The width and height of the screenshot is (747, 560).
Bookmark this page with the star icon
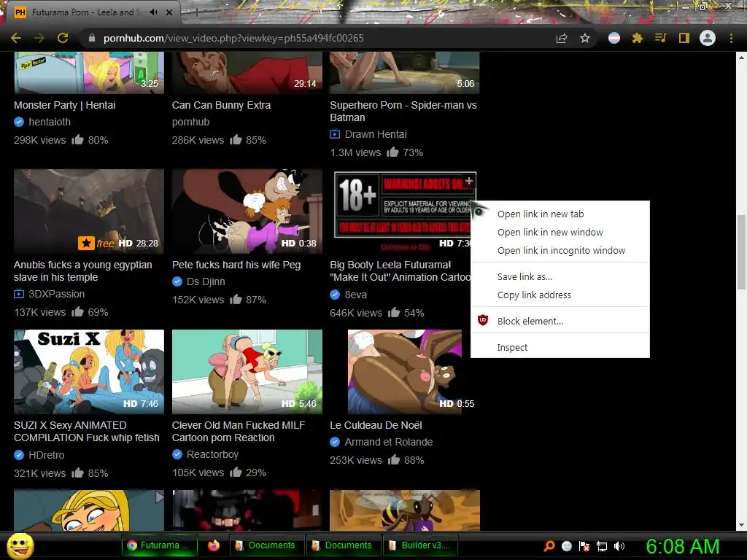585,38
